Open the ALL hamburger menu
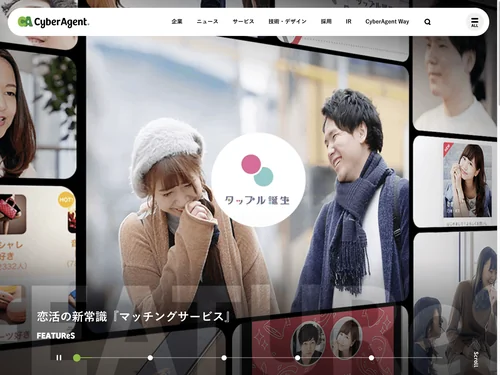Image resolution: width=500 pixels, height=375 pixels. click(x=475, y=22)
